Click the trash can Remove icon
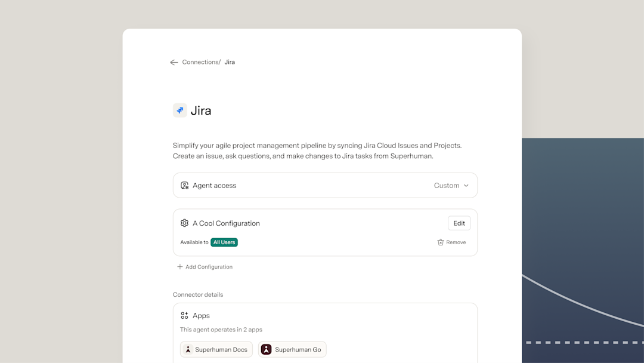The width and height of the screenshot is (644, 363). [x=441, y=242]
